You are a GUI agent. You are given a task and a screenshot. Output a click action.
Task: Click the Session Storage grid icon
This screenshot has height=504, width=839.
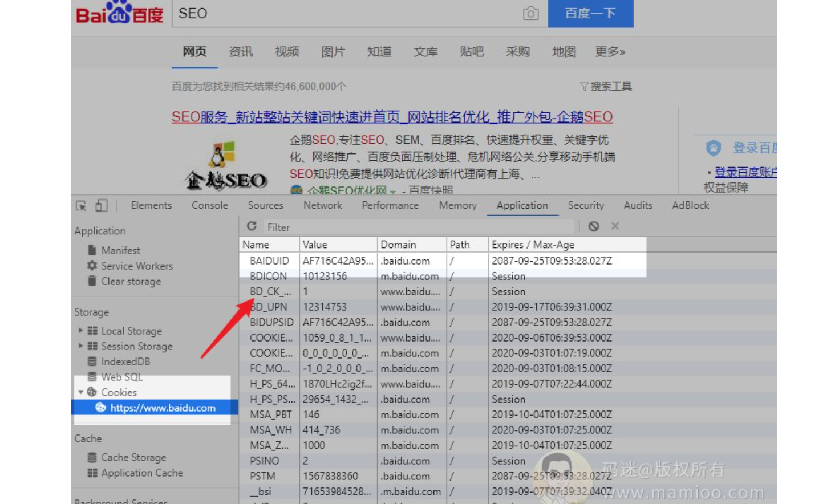pos(92,346)
